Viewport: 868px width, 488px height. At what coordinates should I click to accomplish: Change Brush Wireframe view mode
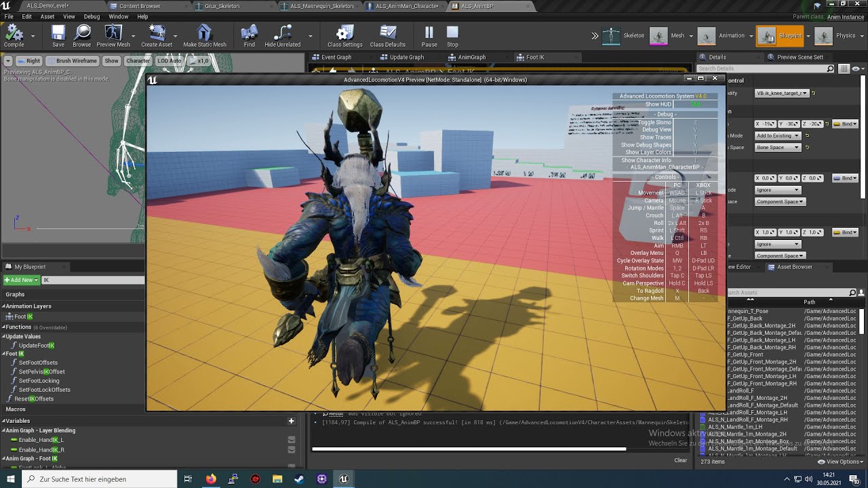tap(73, 61)
